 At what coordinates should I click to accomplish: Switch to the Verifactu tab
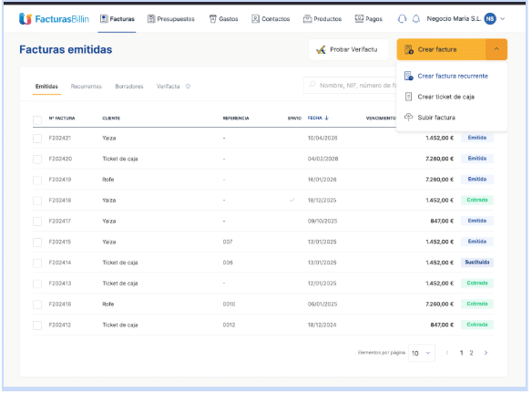click(x=168, y=87)
